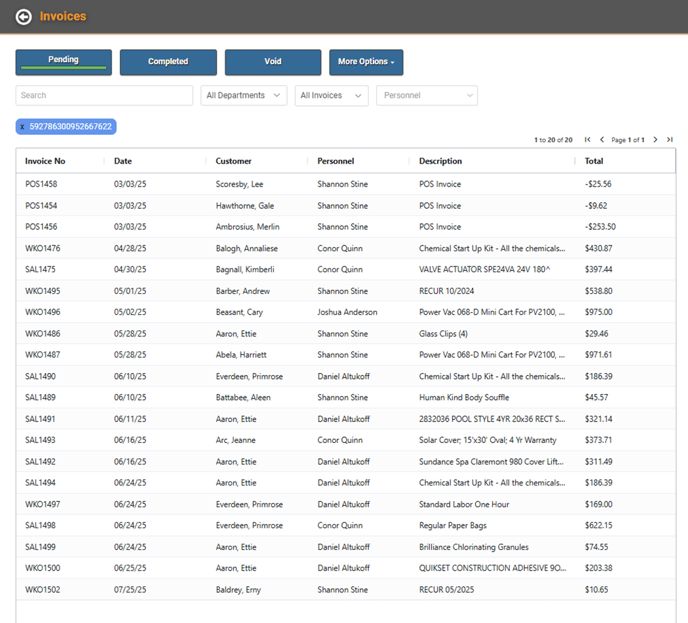Switch to the Pending tab
Screen dimensions: 688x623
(64, 62)
